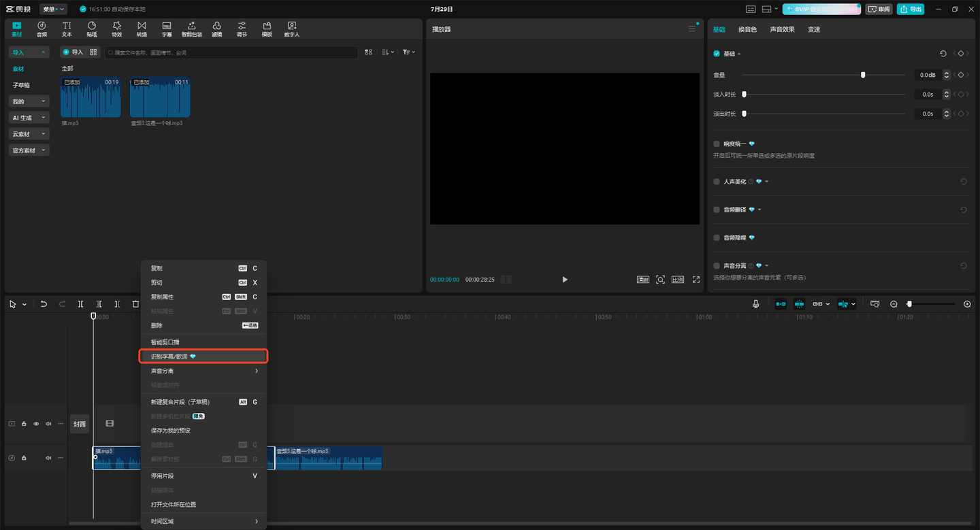Click the 导出 export button
This screenshot has width=980, height=530.
(x=911, y=9)
